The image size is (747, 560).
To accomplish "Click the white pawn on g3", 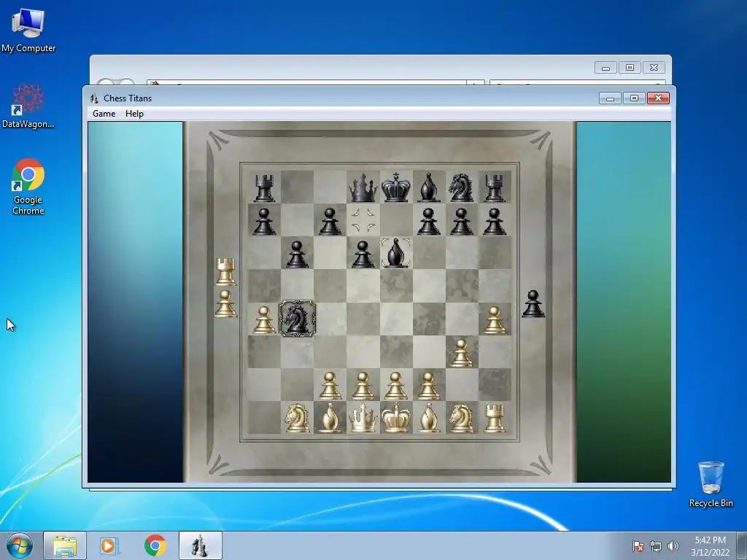I will pyautogui.click(x=461, y=353).
